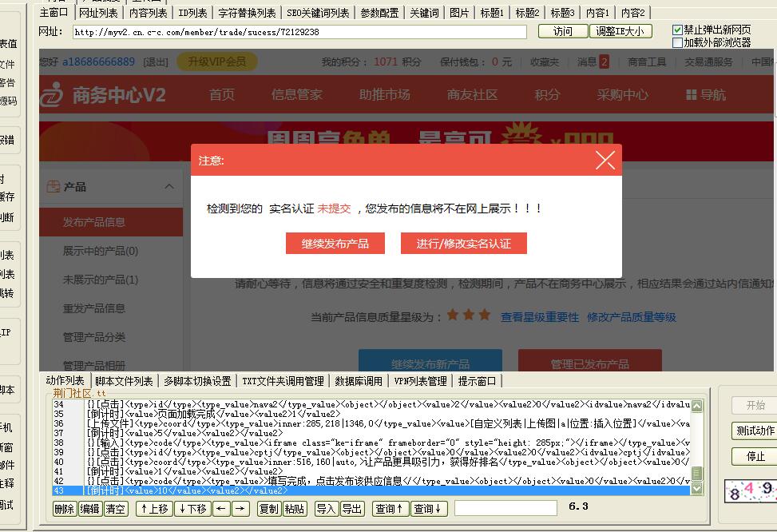
Task: Focus the search field beside 查询↓
Action: point(505,508)
